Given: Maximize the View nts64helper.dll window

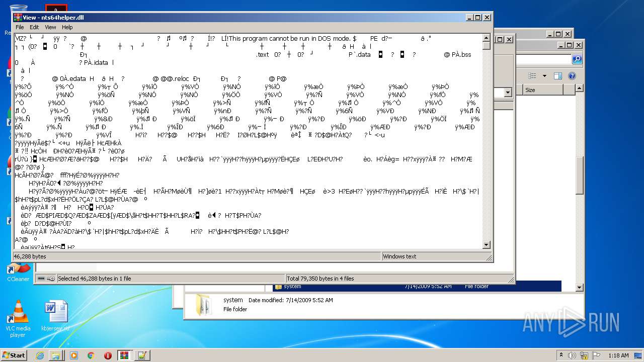Looking at the screenshot, I should [x=478, y=17].
